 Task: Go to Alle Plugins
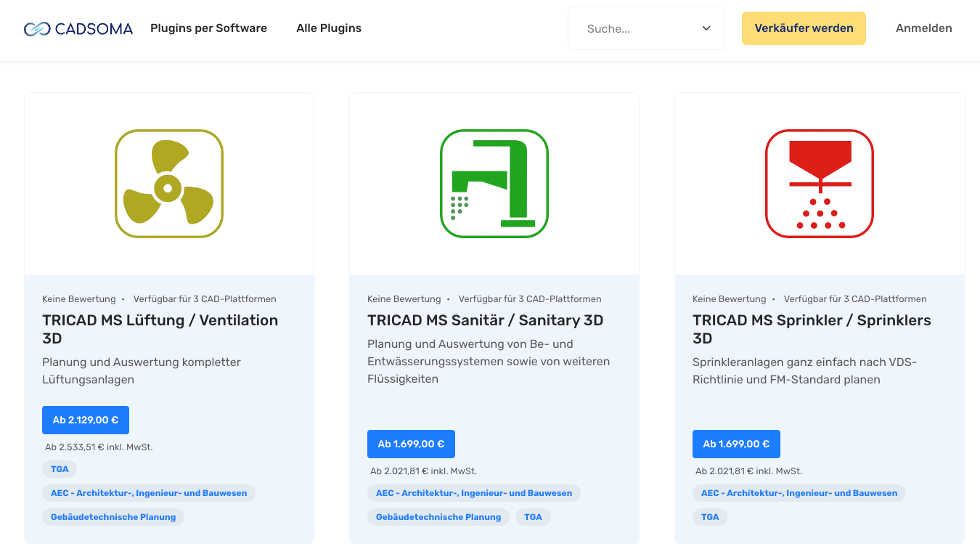pyautogui.click(x=329, y=28)
